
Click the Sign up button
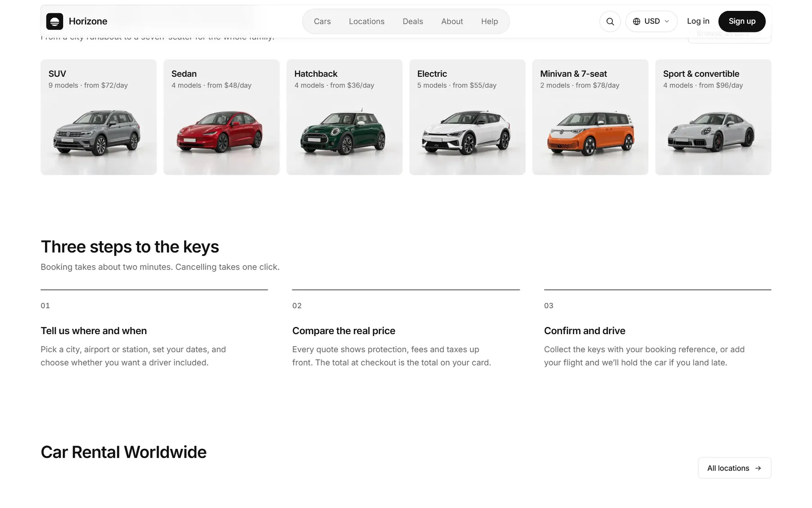pyautogui.click(x=742, y=21)
